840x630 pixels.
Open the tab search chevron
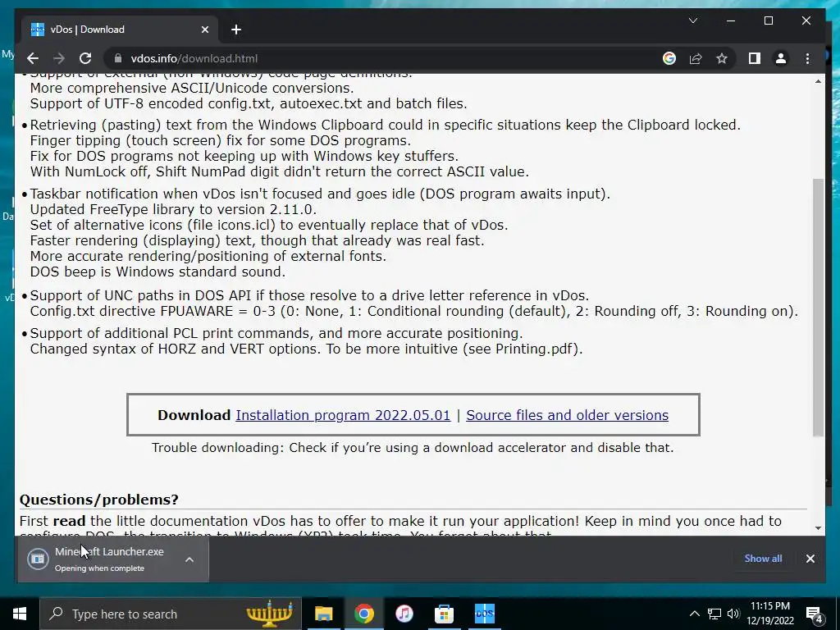click(692, 21)
